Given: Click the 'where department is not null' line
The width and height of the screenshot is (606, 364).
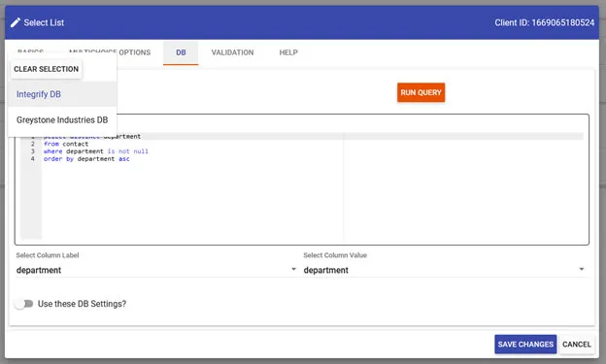Looking at the screenshot, I should pos(96,151).
